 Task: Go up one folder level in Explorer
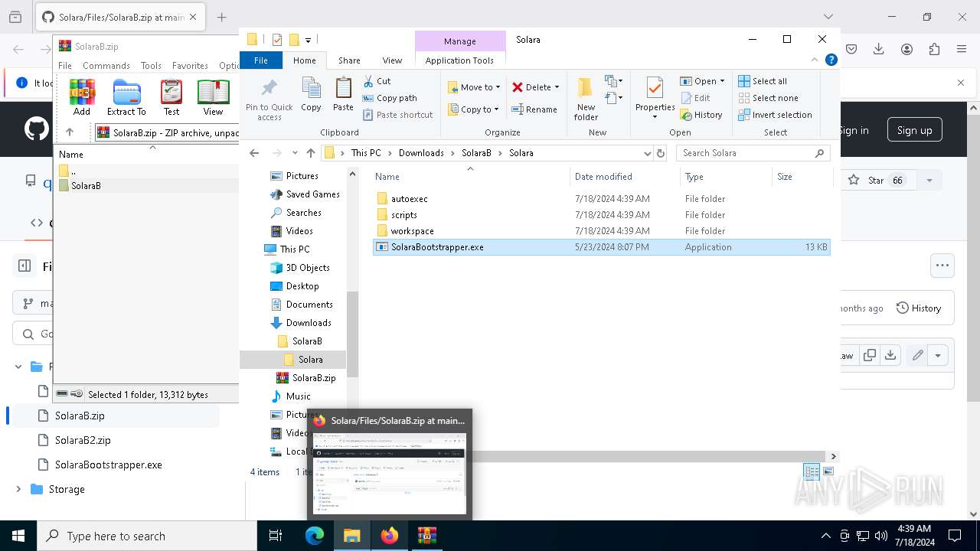tap(310, 153)
